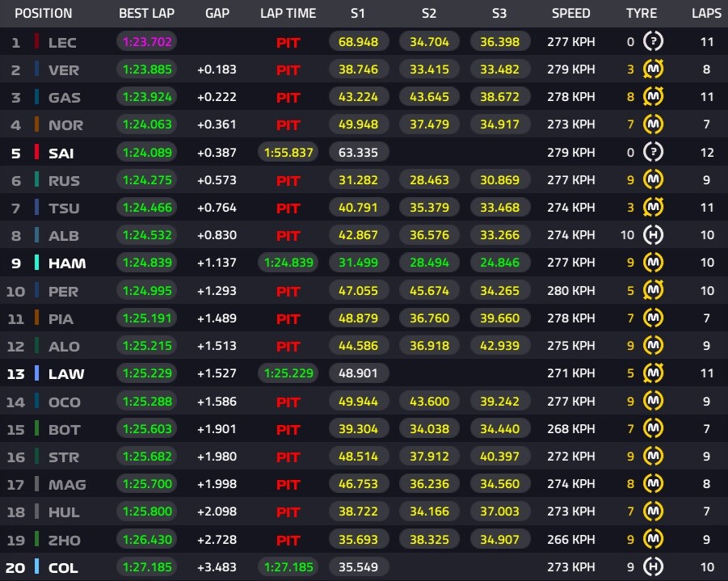Screen dimensions: 728x581
Task: Click the BEST LAP column header
Action: [145, 14]
